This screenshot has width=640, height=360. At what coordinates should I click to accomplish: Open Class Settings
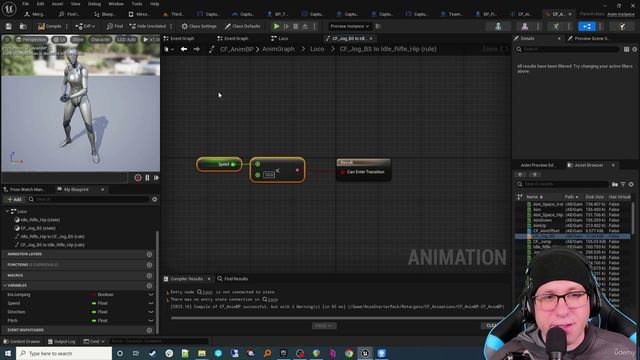tap(199, 26)
